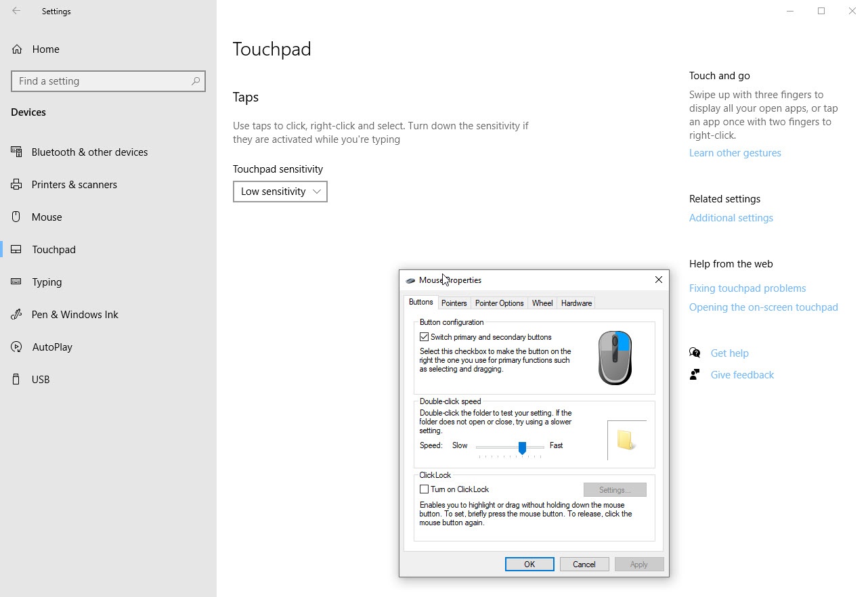
Task: Select the Printers & scanners icon
Action: 16,184
